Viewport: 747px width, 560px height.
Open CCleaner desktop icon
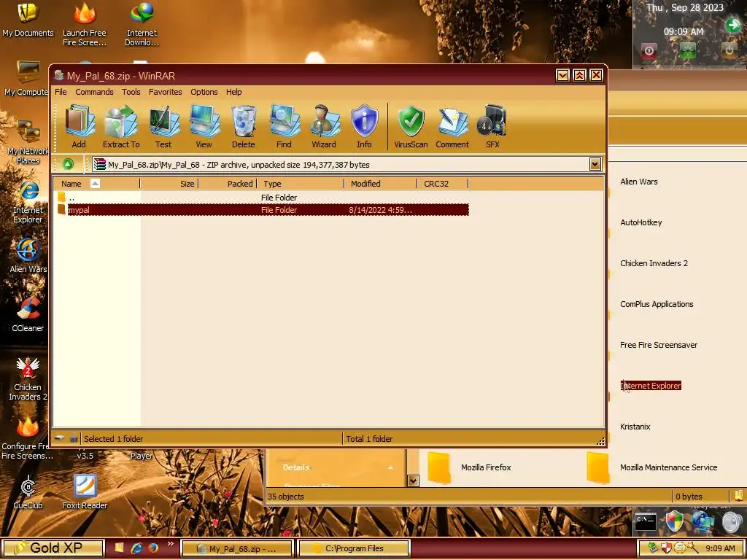coord(28,315)
